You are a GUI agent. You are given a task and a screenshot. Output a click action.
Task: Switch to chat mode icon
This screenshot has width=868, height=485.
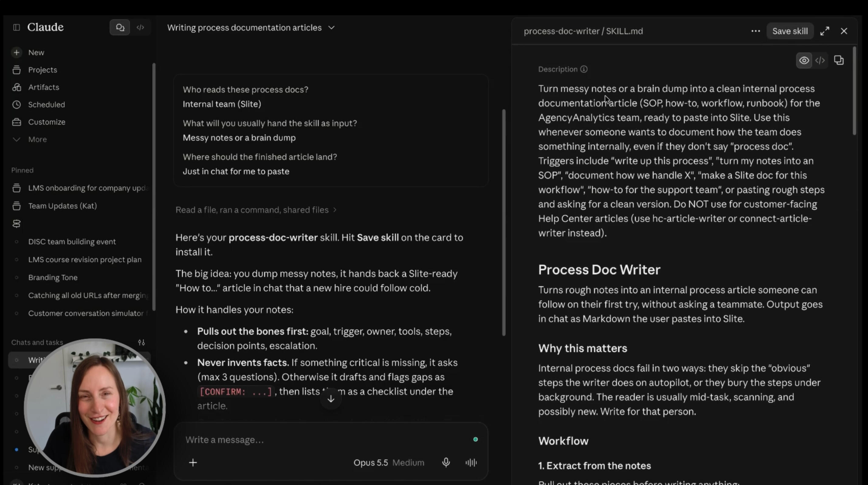pos(120,27)
